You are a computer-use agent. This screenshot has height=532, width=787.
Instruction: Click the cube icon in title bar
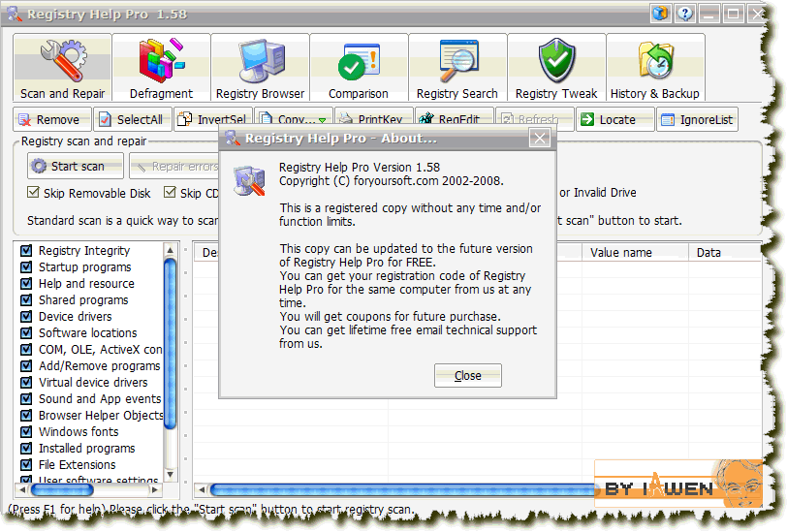coord(661,14)
